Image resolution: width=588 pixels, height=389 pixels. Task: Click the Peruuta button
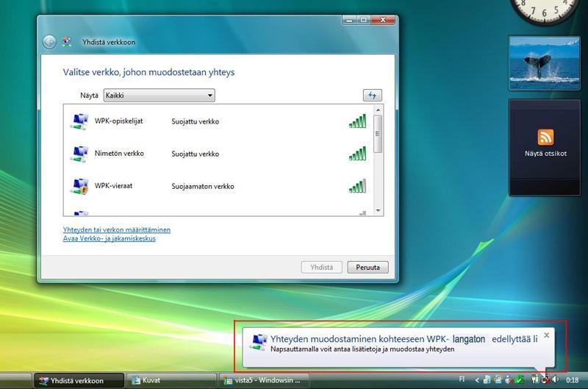(x=368, y=268)
